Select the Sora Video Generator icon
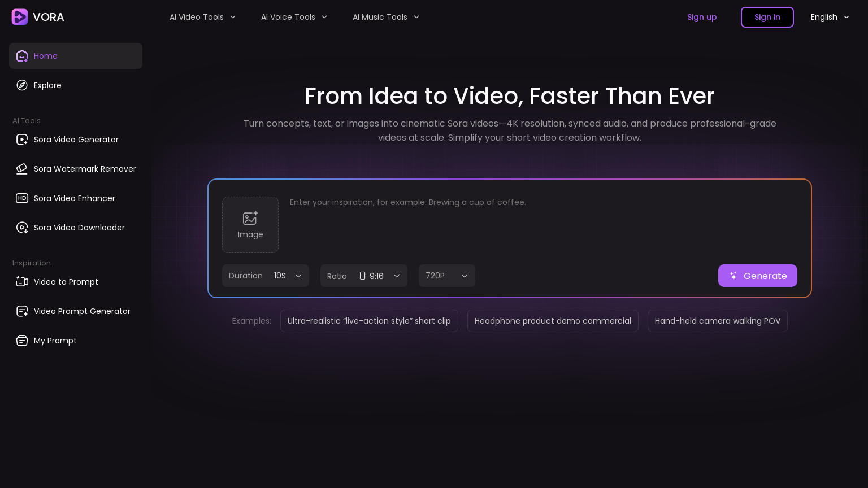Image resolution: width=868 pixels, height=488 pixels. click(22, 140)
